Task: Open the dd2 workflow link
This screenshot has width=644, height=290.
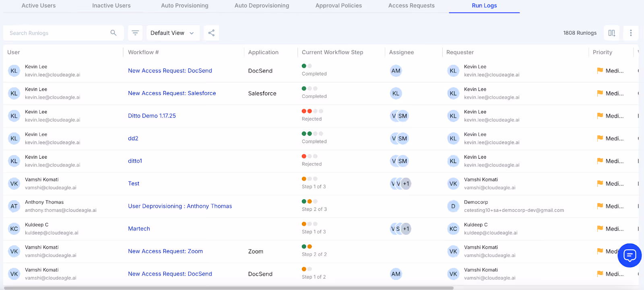Action: (x=133, y=138)
